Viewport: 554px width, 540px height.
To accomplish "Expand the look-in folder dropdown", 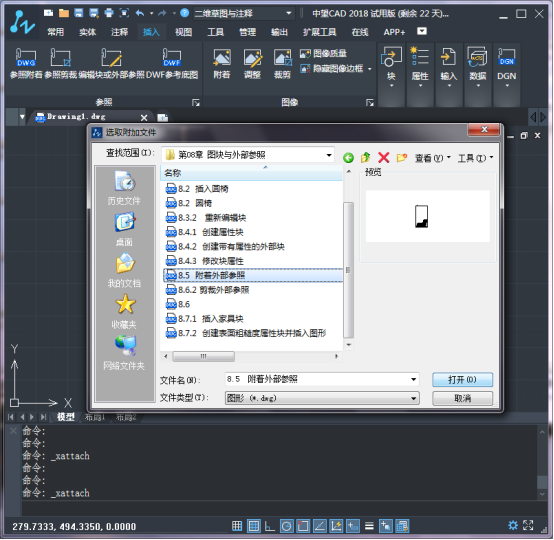I will tap(329, 155).
